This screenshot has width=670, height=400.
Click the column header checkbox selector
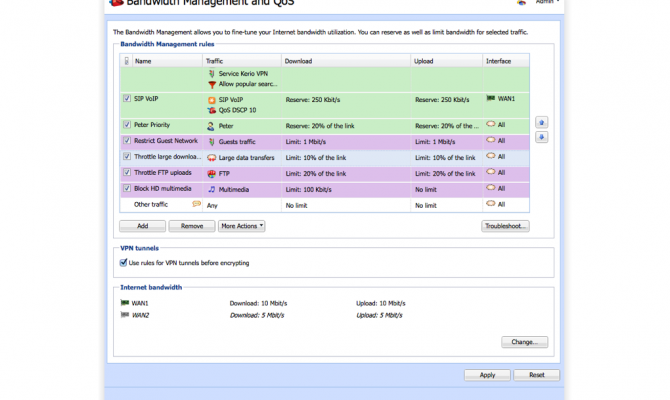[x=126, y=61]
